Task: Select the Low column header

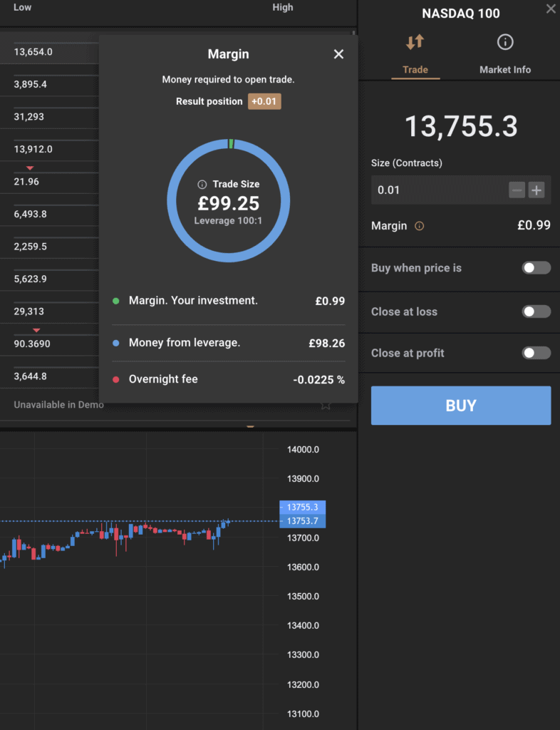Action: [x=22, y=7]
